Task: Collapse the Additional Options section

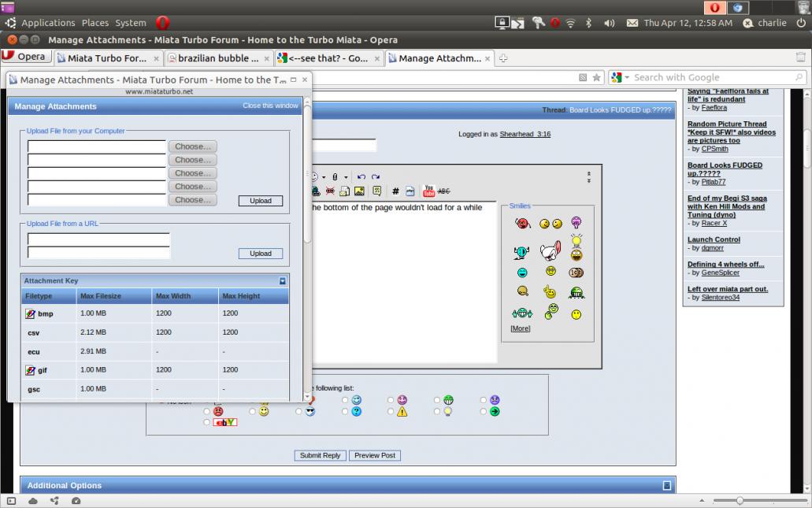Action: click(x=667, y=485)
